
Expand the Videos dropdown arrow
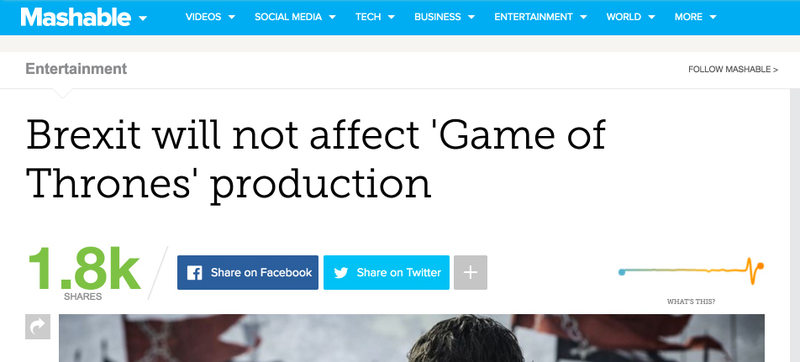pyautogui.click(x=232, y=17)
